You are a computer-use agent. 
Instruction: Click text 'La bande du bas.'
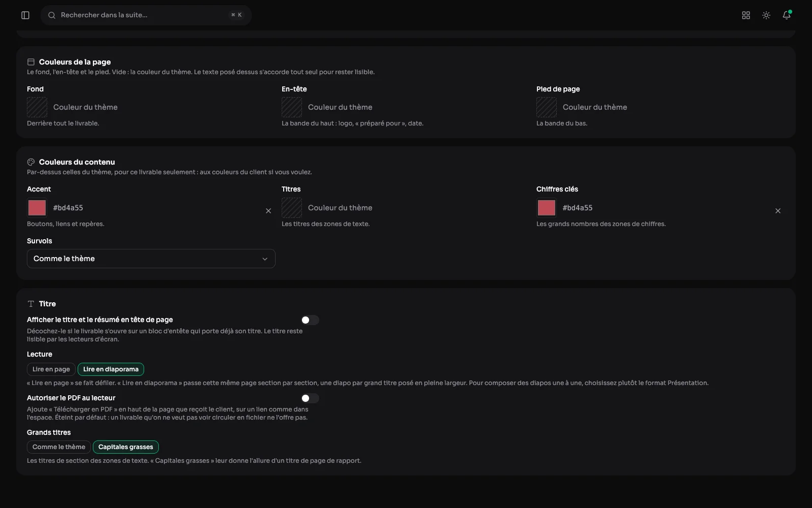tap(562, 123)
